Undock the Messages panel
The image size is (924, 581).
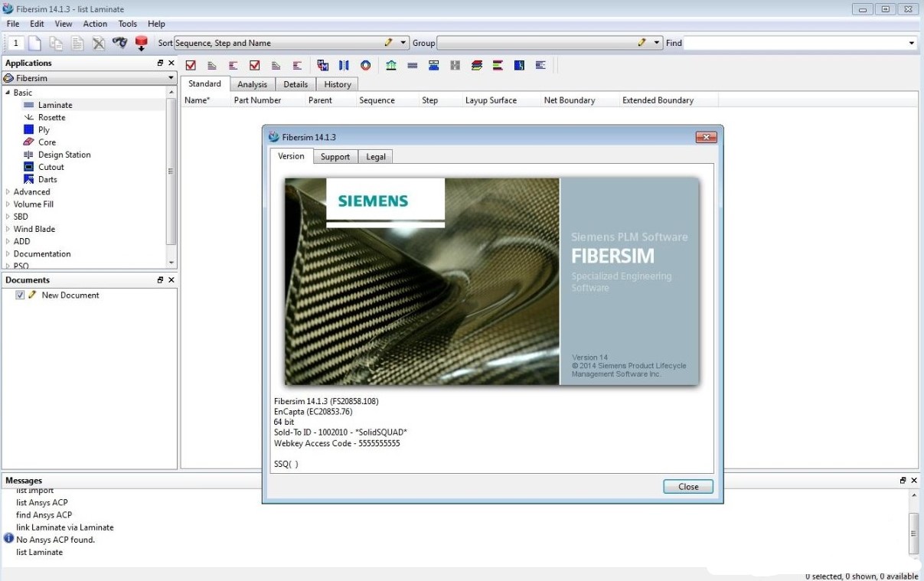pyautogui.click(x=903, y=480)
